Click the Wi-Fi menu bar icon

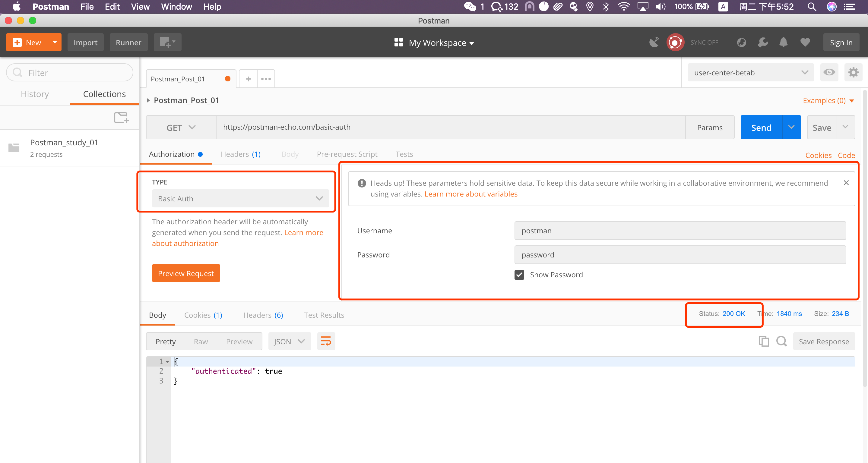(x=624, y=7)
